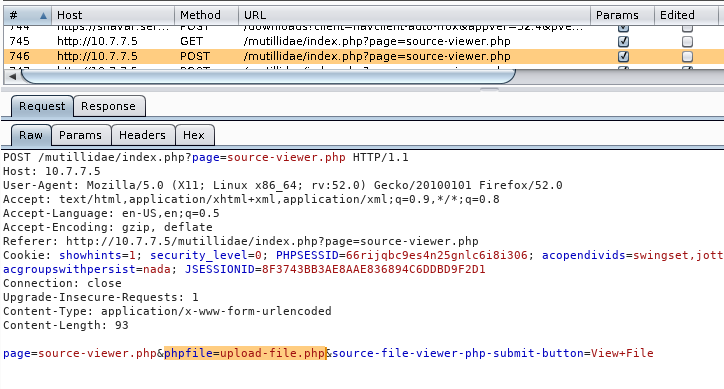Open the Params view tab
724x389 pixels.
click(80, 135)
